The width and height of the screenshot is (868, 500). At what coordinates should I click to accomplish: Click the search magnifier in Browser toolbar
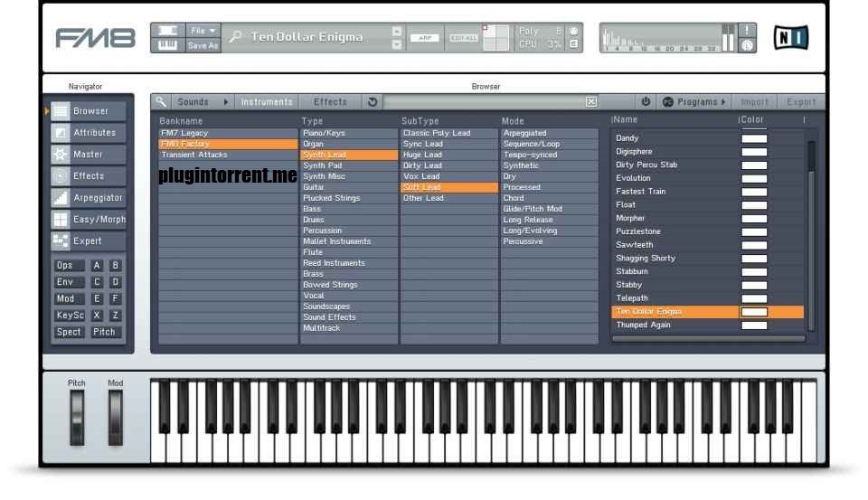161,102
